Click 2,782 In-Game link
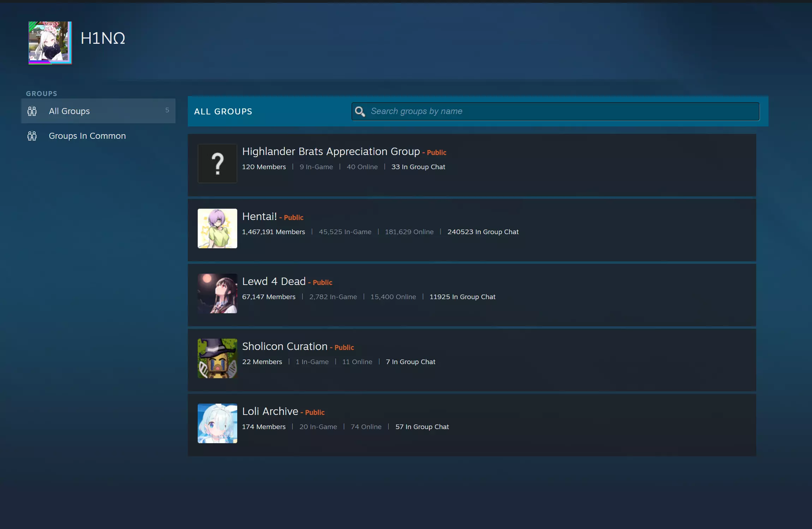The width and height of the screenshot is (812, 529). click(x=333, y=297)
